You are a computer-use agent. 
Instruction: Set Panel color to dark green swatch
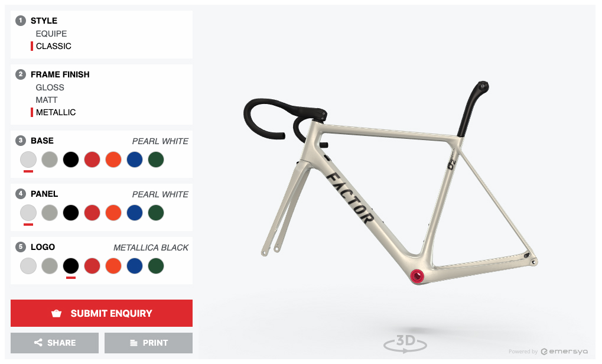coord(156,213)
